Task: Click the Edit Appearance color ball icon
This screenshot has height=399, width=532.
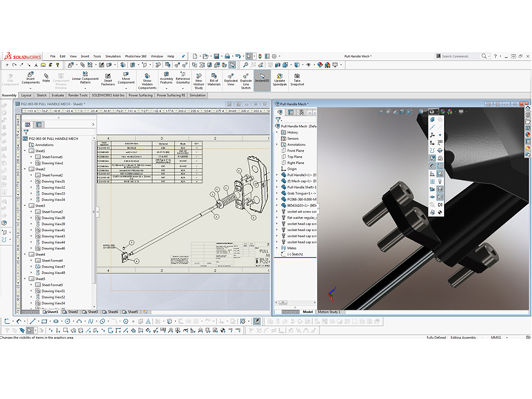Action: point(320,65)
